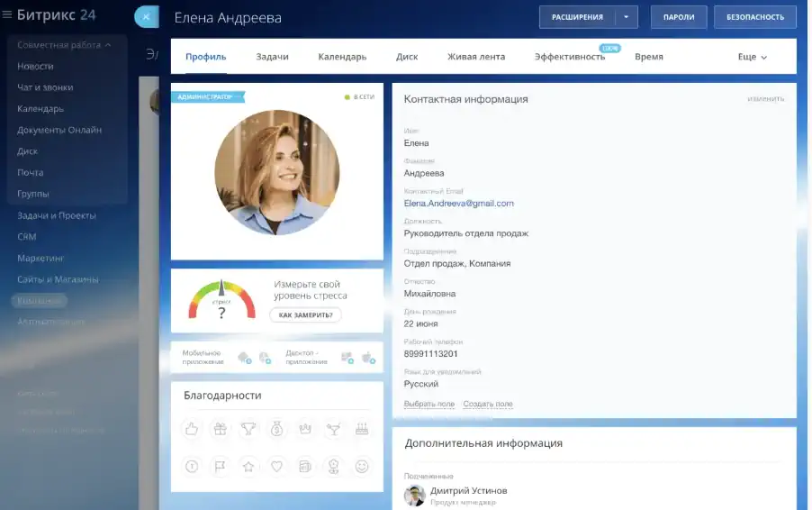Open Дмитрий Устинов's avatar picture
The width and height of the screenshot is (812, 510).
click(x=414, y=496)
